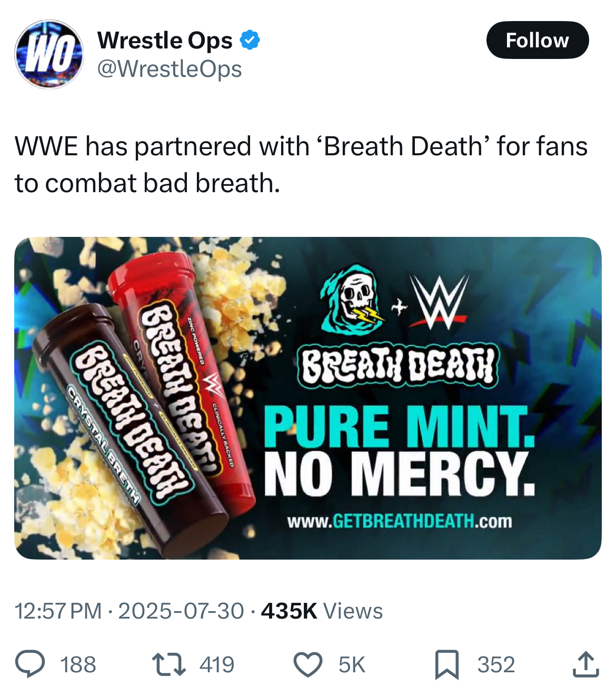Open the 2025-07-30 post date
The height and width of the screenshot is (697, 616).
tap(181, 611)
